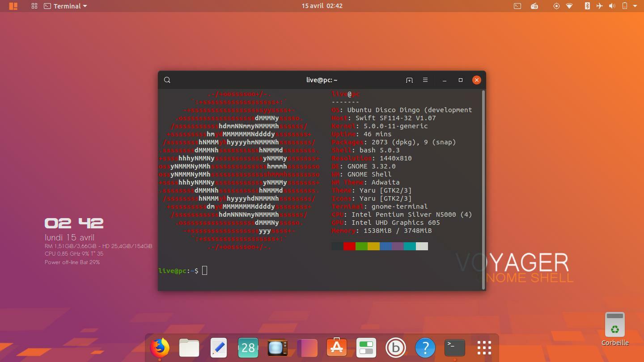
Task: Open the volume indicator in top bar
Action: click(612, 6)
